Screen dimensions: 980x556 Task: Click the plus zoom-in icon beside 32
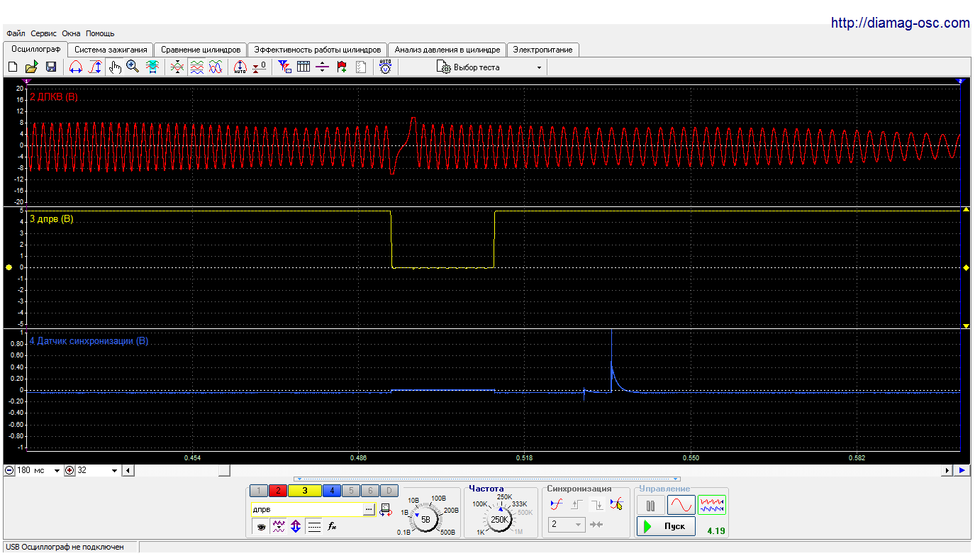click(69, 471)
